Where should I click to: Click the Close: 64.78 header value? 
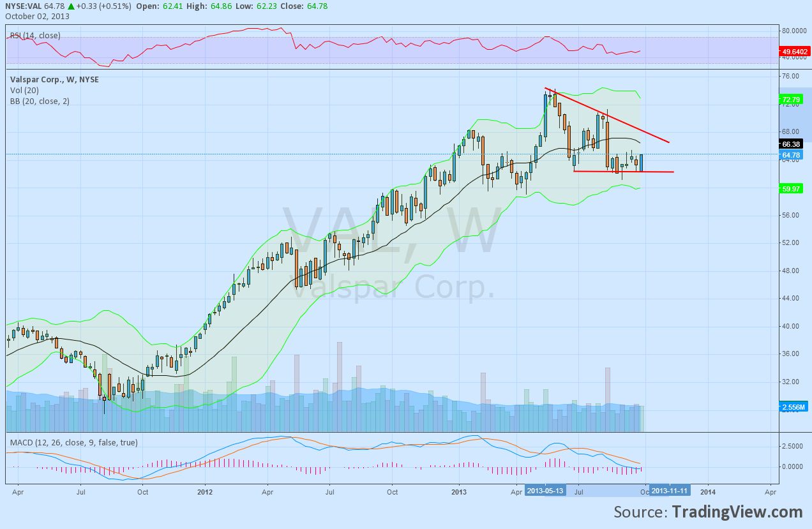pyautogui.click(x=304, y=6)
